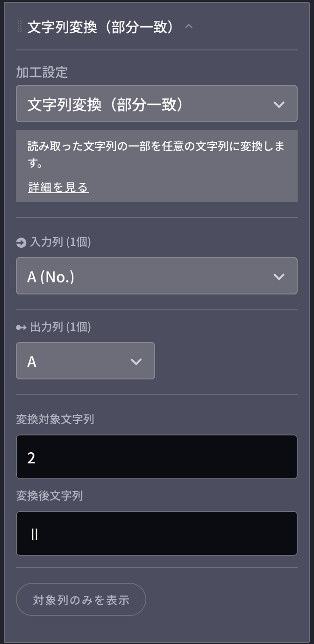Click the chevron in the output column A selector
This screenshot has height=644, width=314.
tap(136, 362)
